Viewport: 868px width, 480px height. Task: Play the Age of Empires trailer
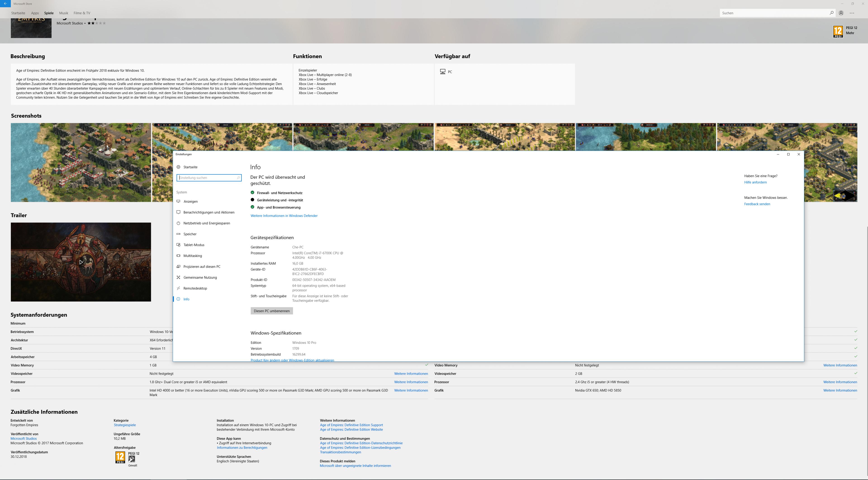(x=81, y=262)
